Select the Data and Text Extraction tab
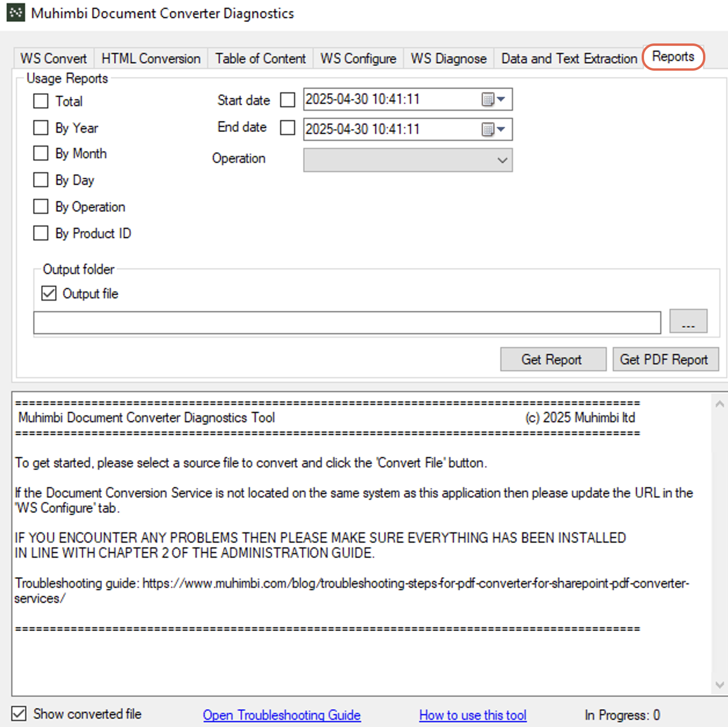Image resolution: width=728 pixels, height=727 pixels. (x=569, y=59)
